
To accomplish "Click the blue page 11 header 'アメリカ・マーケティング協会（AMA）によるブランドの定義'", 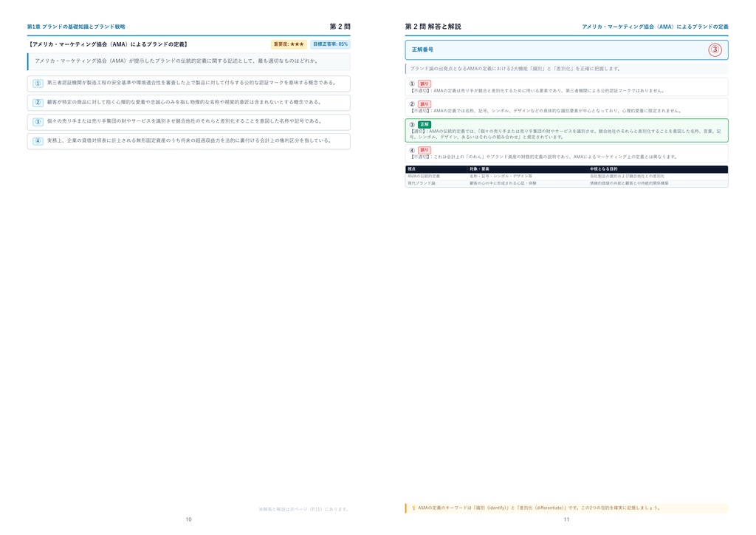I will pos(655,27).
